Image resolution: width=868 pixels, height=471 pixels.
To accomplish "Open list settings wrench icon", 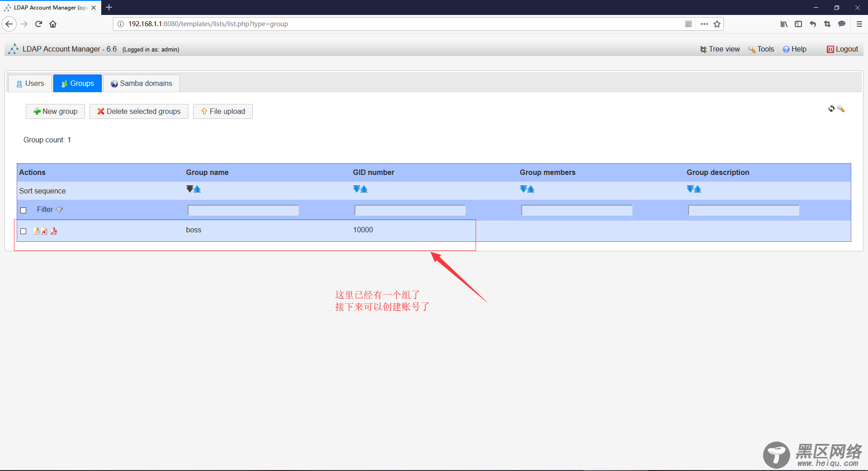I will point(841,108).
